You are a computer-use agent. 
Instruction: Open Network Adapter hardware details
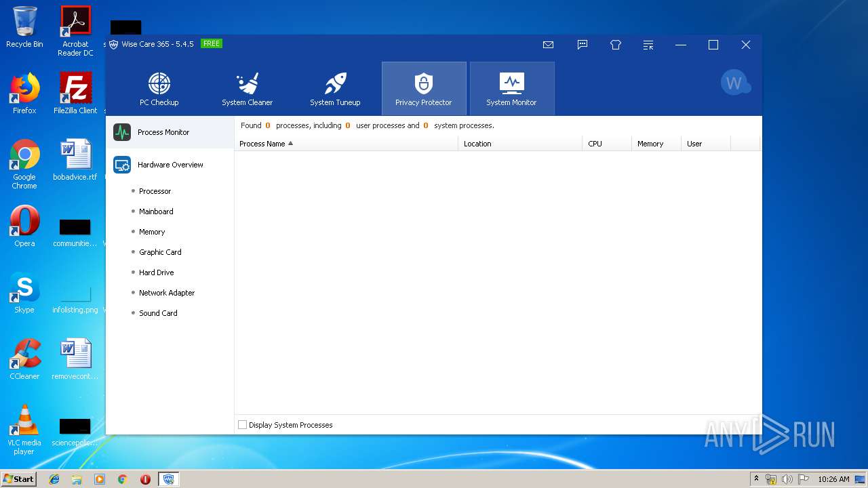coord(167,293)
